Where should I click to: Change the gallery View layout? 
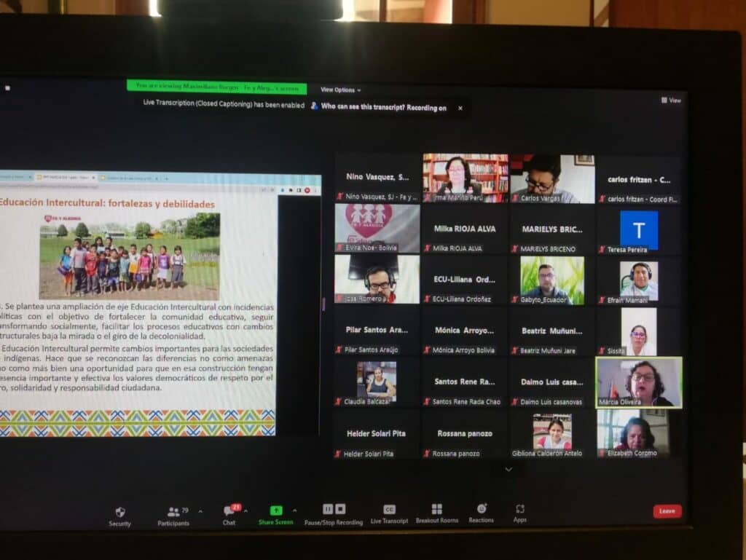coord(671,100)
